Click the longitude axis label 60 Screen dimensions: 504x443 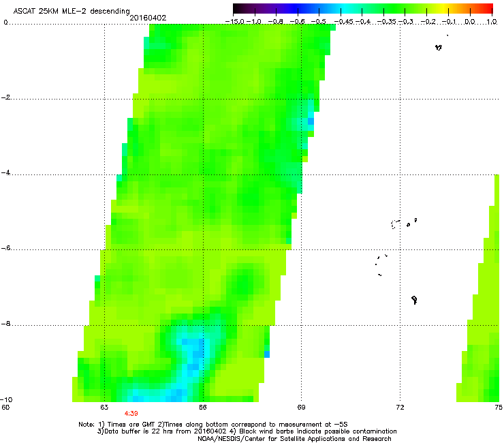tap(5, 408)
